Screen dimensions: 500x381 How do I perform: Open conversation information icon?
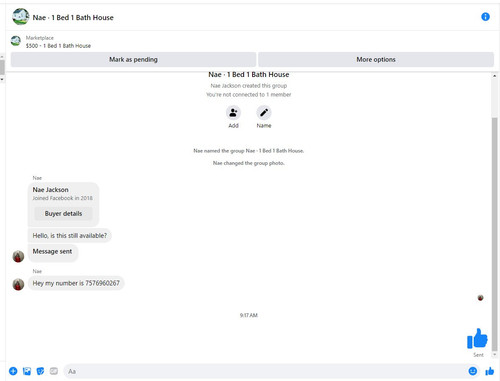click(x=485, y=17)
